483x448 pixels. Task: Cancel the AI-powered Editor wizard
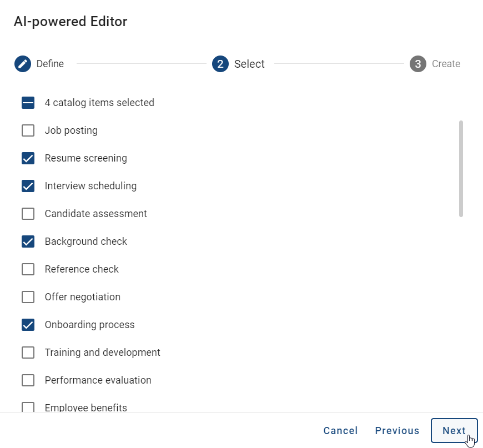(340, 430)
